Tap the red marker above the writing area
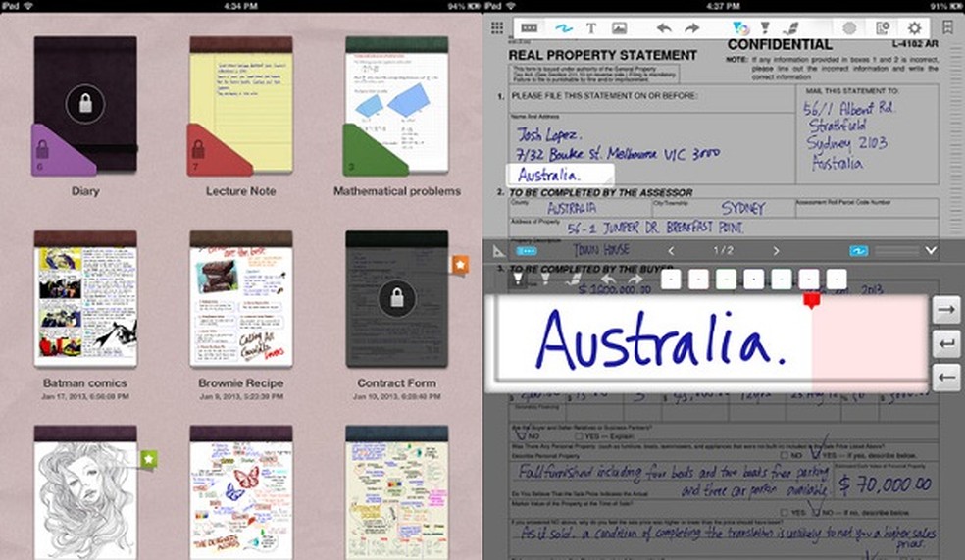 pos(812,300)
